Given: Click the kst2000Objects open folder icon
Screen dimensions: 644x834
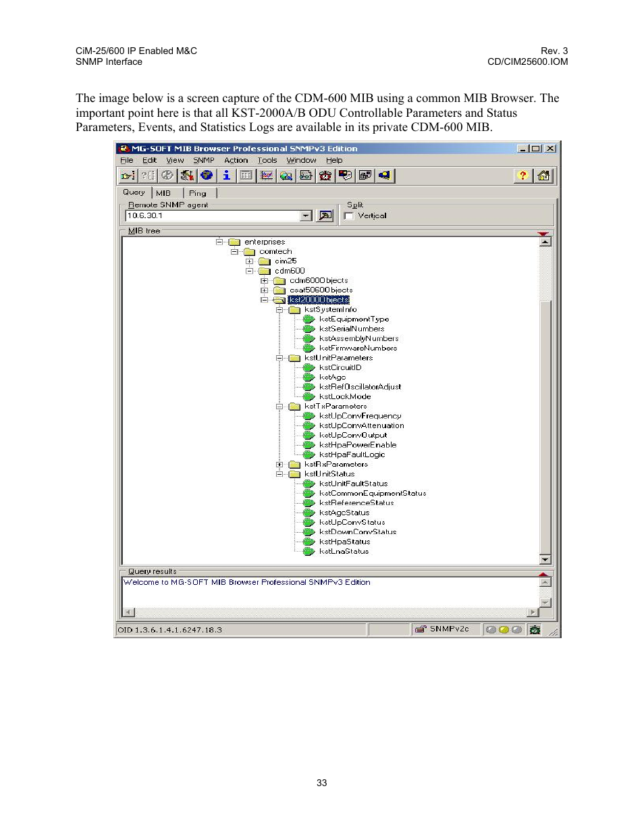Looking at the screenshot, I should pos(279,300).
